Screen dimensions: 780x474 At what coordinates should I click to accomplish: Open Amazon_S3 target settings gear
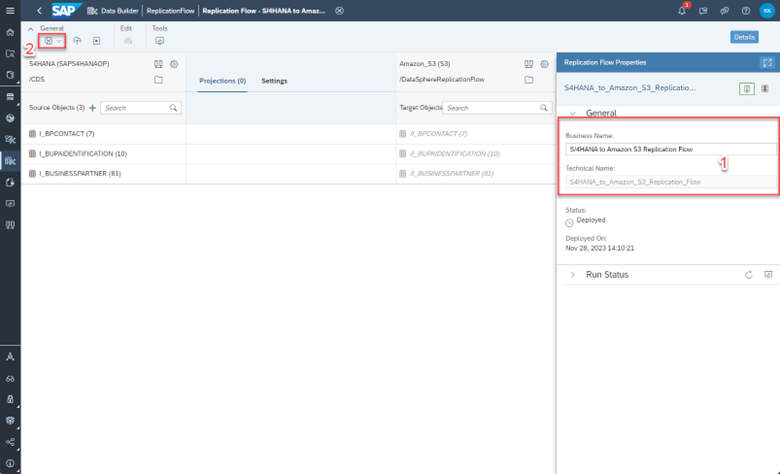(x=544, y=64)
